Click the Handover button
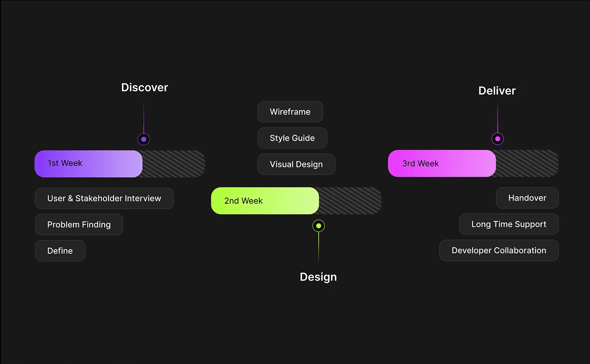This screenshot has height=364, width=590. (x=527, y=198)
